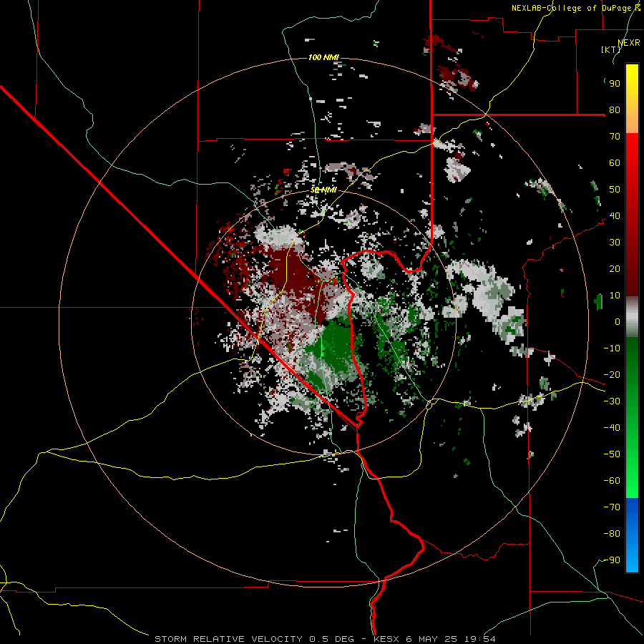Select the 50 value on velocity scale
Image resolution: width=644 pixels, height=644 pixels.
point(615,190)
